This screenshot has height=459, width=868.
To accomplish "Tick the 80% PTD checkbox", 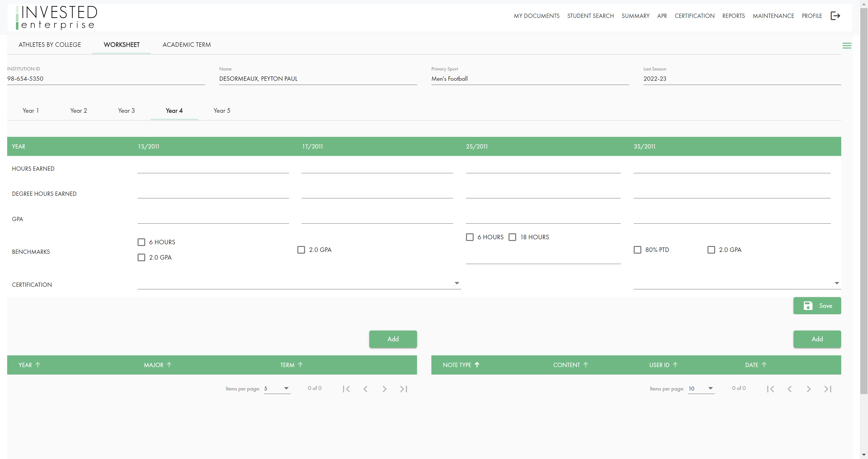I will point(637,250).
